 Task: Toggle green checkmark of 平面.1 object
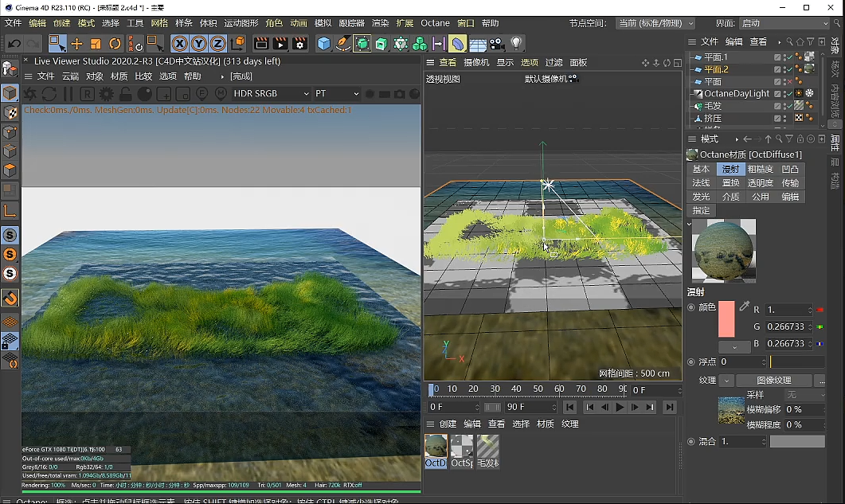pyautogui.click(x=789, y=57)
